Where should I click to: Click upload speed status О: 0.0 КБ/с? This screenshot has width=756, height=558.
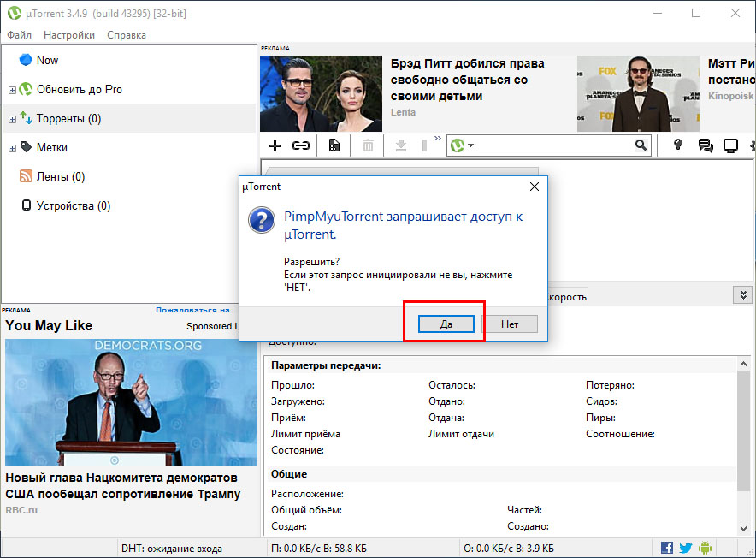coord(509,549)
